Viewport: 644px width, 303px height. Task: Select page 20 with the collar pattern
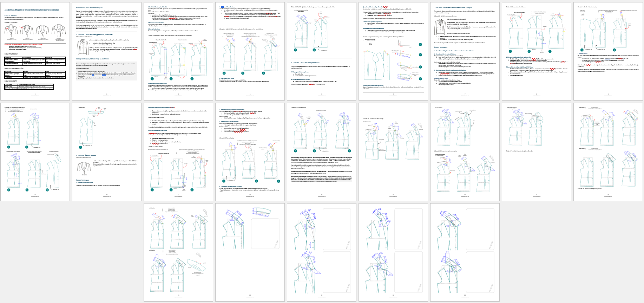[x=250, y=252]
